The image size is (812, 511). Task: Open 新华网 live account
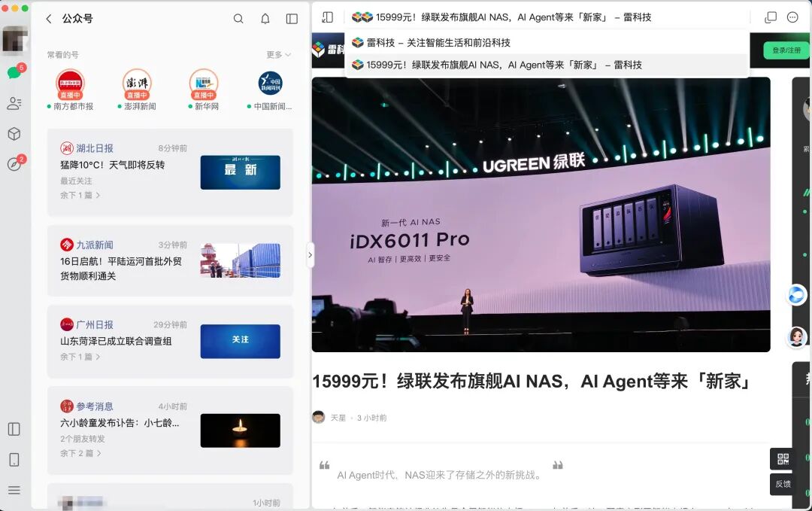[x=204, y=84]
